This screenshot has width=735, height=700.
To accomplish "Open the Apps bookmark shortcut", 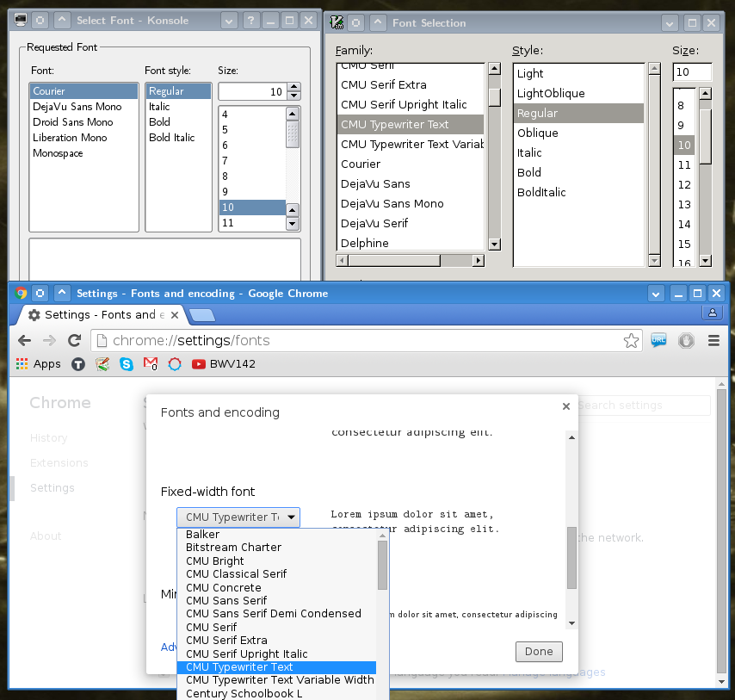I will tap(39, 364).
